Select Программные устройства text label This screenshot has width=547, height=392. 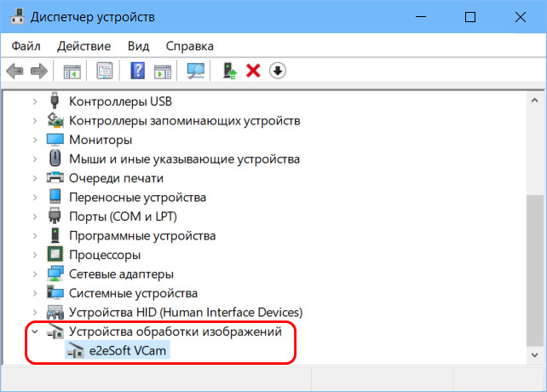tap(142, 236)
